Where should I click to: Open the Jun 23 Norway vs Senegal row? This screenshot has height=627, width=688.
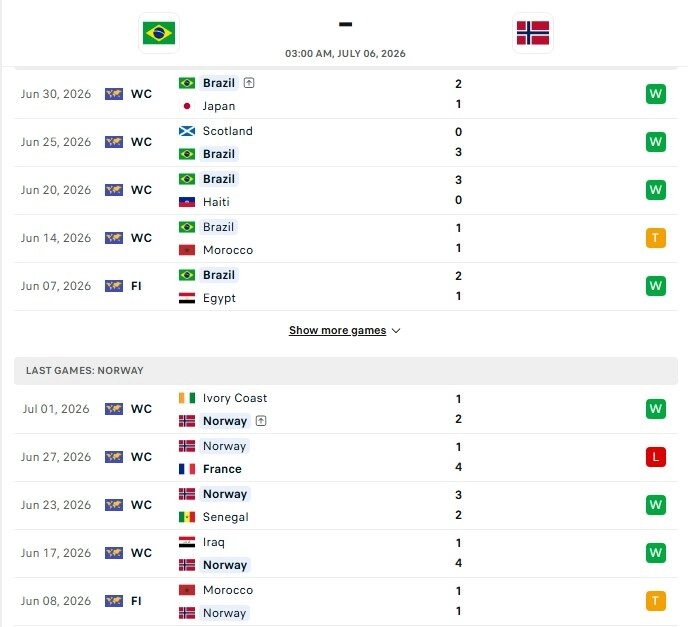pyautogui.click(x=346, y=505)
